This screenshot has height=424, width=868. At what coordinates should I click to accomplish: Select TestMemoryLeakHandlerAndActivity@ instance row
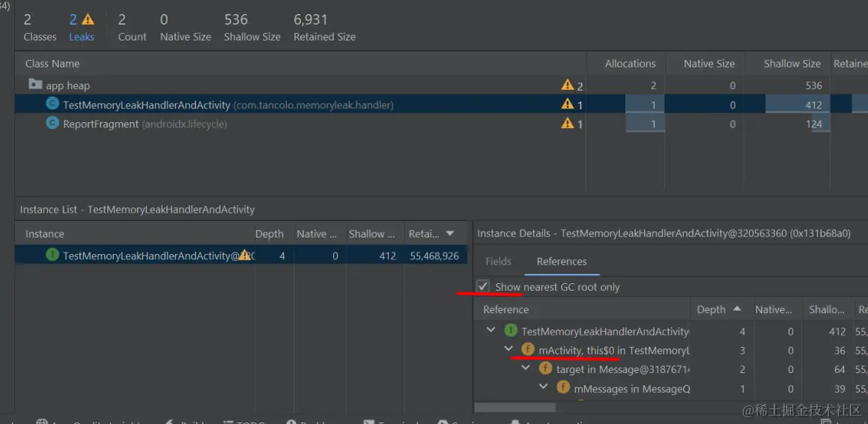click(x=241, y=255)
